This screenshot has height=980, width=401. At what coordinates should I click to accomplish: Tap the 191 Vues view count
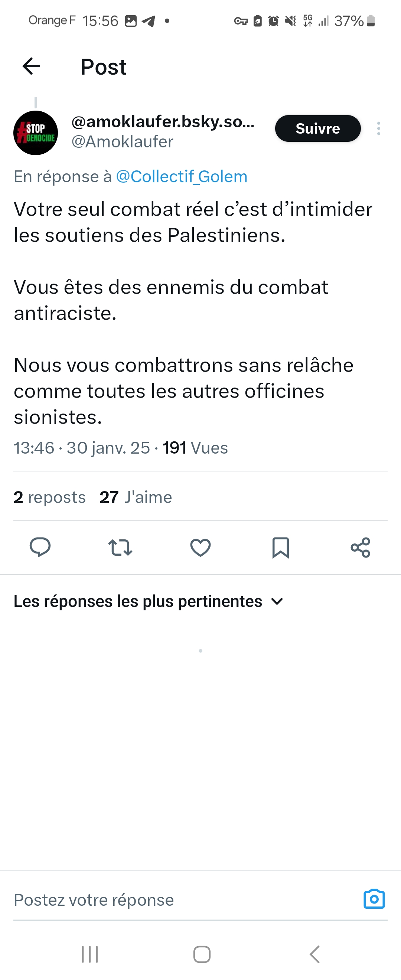195,448
